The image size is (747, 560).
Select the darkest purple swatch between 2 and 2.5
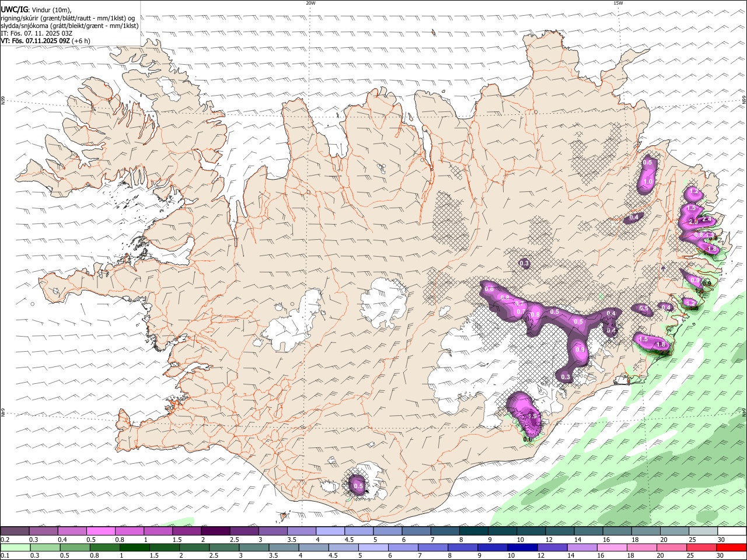pyautogui.click(x=215, y=531)
